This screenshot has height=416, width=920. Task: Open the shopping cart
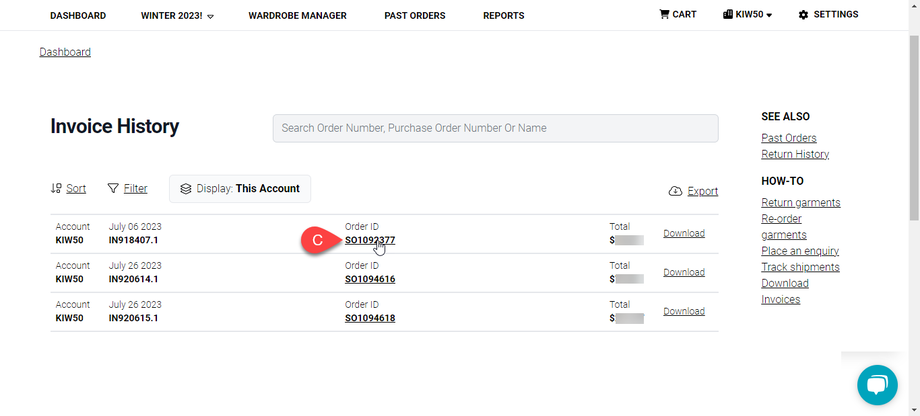point(677,15)
